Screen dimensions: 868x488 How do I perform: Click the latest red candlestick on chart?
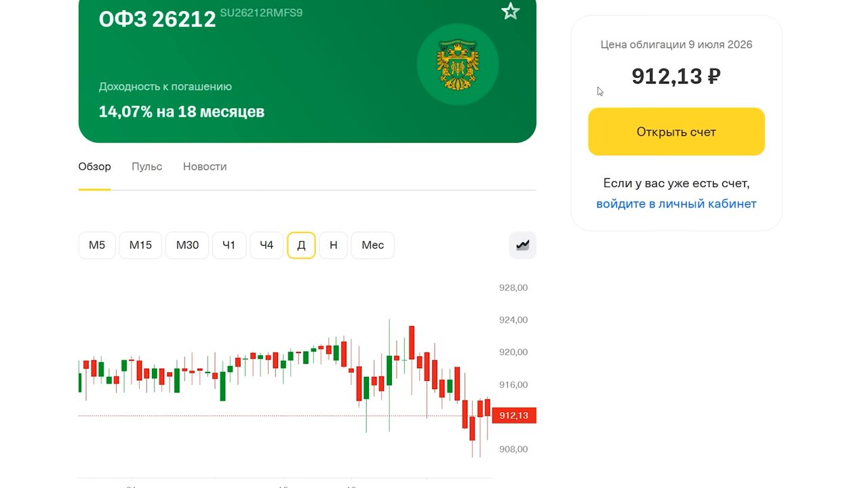[x=488, y=407]
